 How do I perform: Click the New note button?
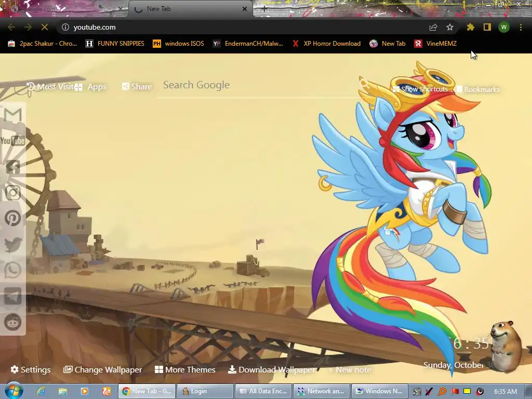pyautogui.click(x=350, y=370)
